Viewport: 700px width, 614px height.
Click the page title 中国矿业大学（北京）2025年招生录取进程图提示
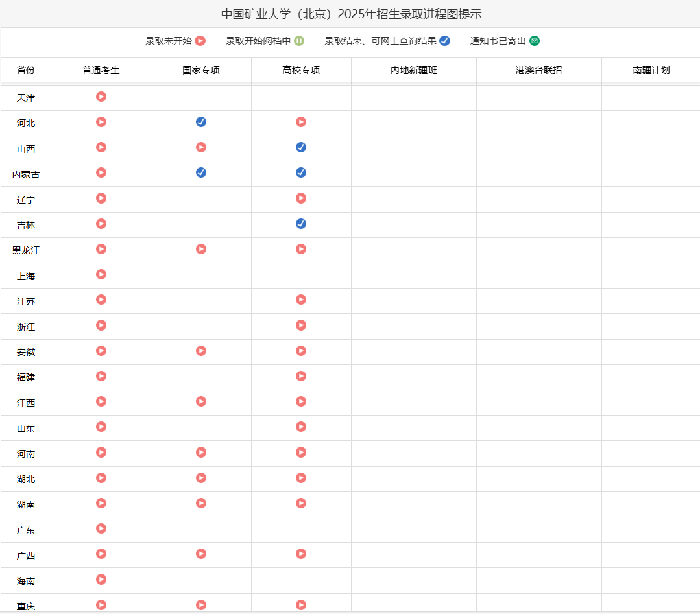pos(352,14)
